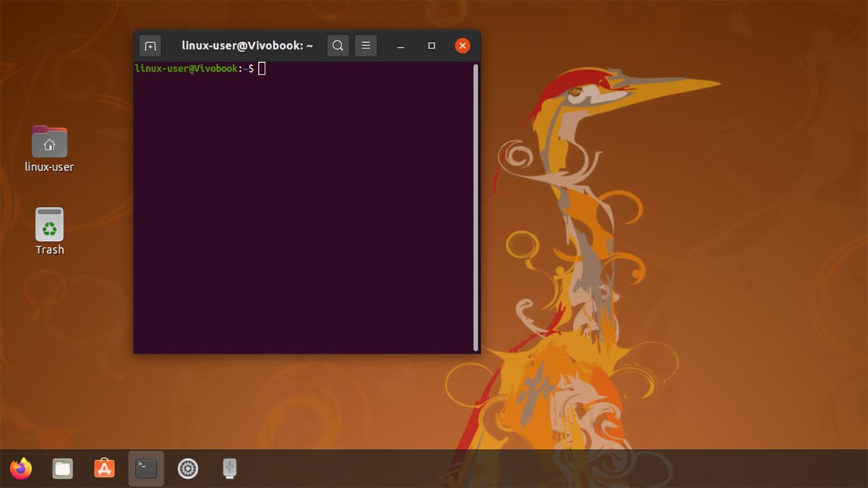Close the terminal window

click(x=462, y=45)
